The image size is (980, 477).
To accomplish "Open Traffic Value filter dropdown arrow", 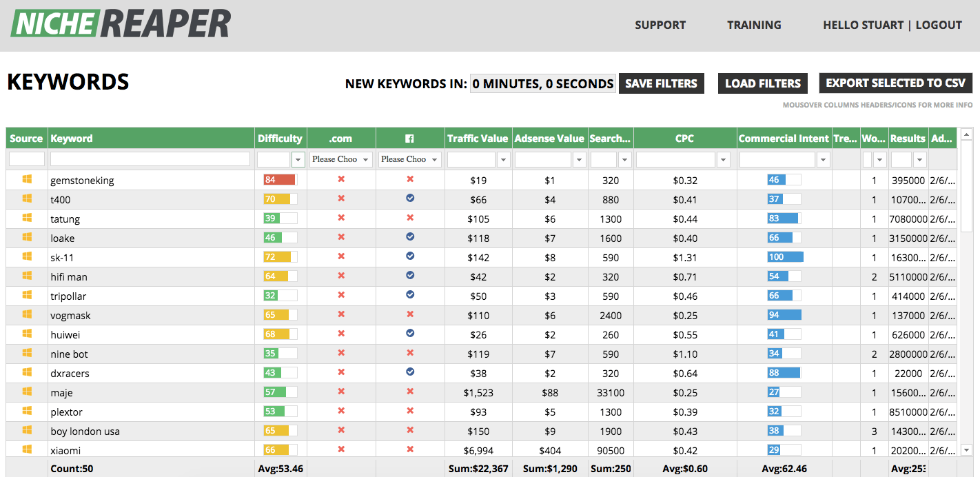I will [504, 159].
